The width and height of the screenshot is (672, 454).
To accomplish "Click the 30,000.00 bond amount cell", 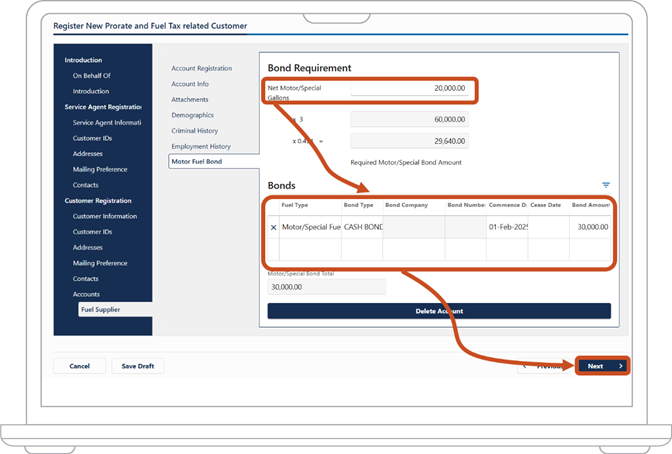I will tap(590, 227).
